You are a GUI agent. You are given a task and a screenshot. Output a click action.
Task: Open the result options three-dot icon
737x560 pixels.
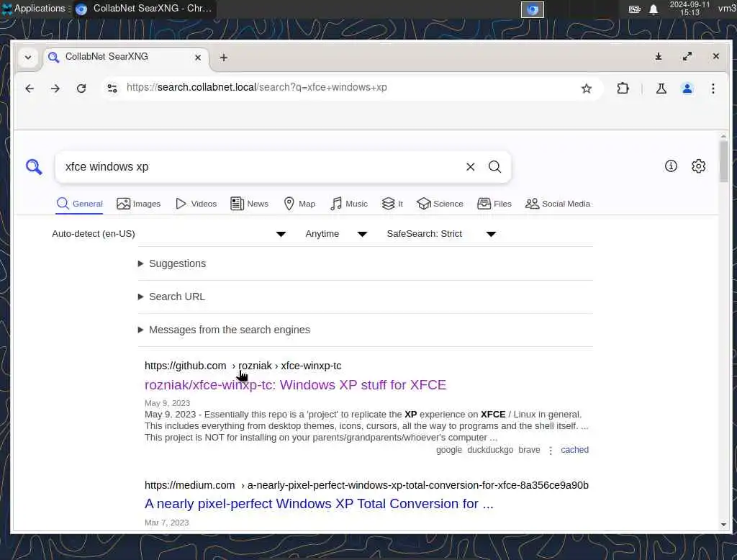(x=551, y=450)
